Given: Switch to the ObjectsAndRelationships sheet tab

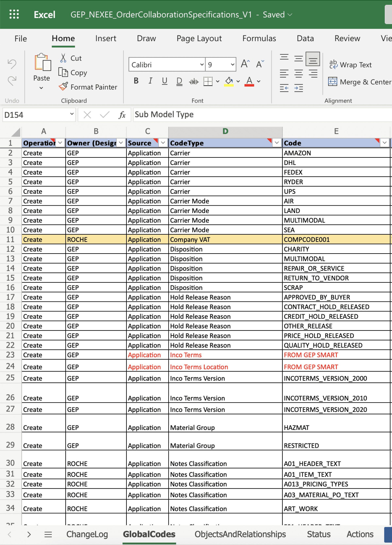Looking at the screenshot, I should pyautogui.click(x=240, y=534).
